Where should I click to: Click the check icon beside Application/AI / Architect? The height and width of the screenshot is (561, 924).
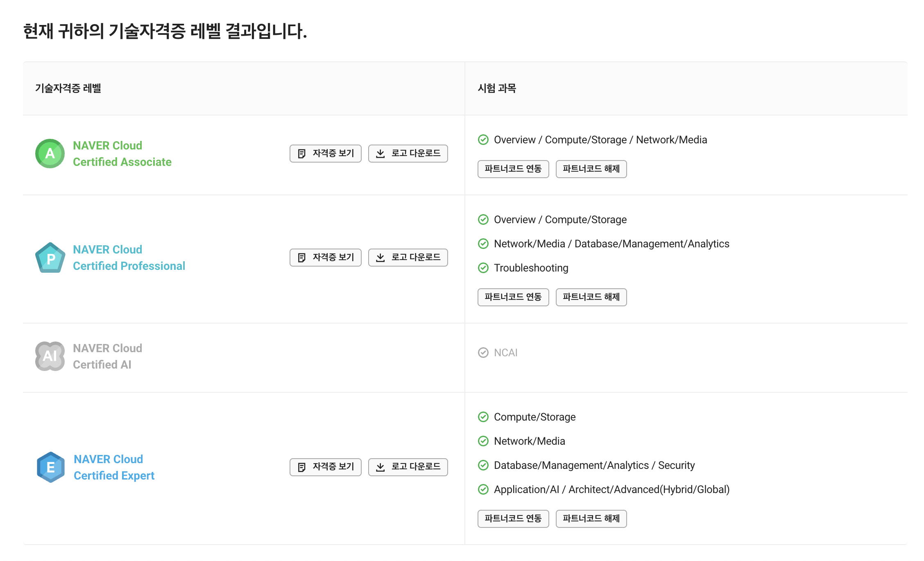point(483,489)
